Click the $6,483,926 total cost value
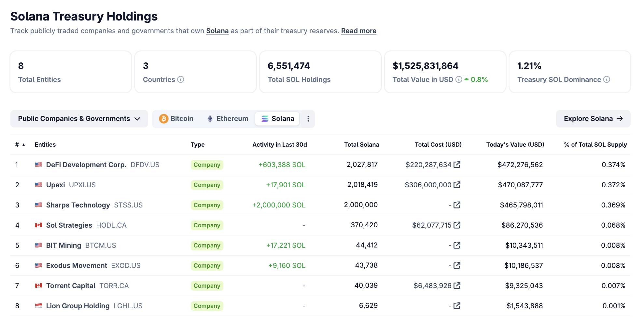 (x=433, y=286)
